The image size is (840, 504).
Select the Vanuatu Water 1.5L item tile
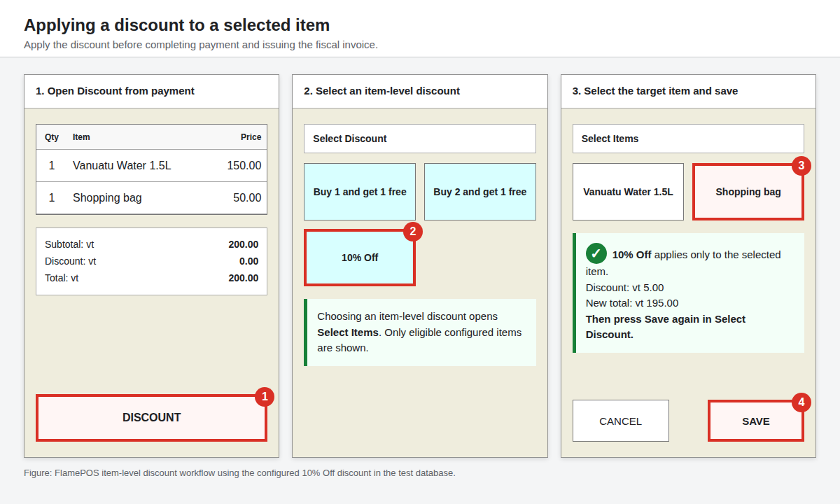(x=628, y=192)
